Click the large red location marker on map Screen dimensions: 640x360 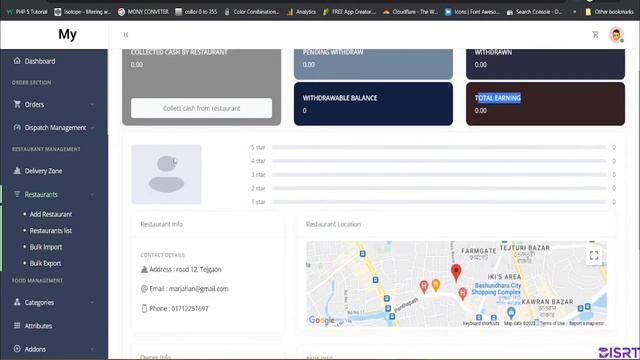(x=456, y=273)
